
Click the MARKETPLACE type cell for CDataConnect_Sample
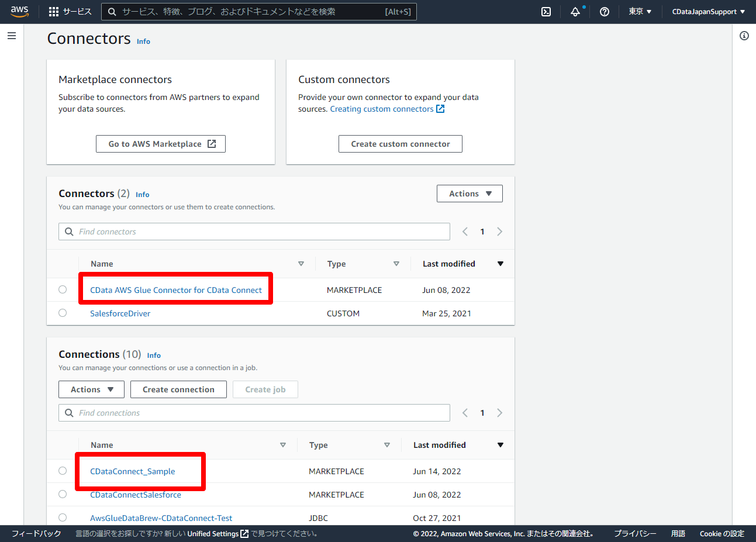(336, 471)
